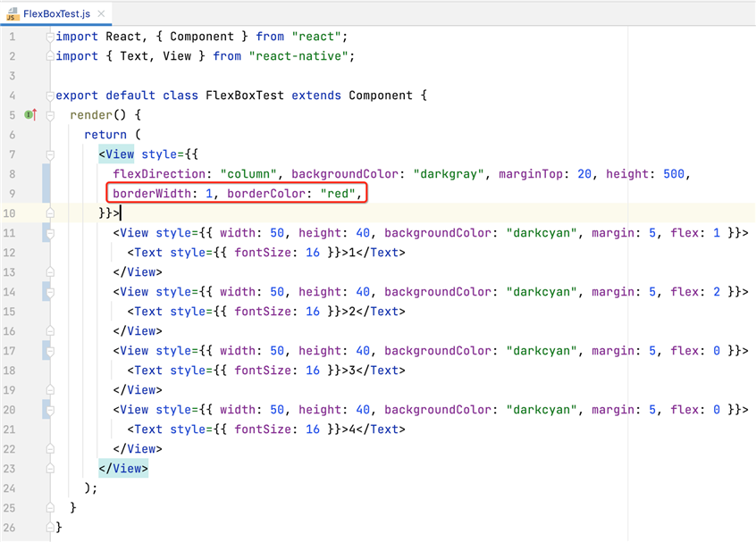This screenshot has width=756, height=542.
Task: Click line number 9 in the gutter
Action: point(12,194)
